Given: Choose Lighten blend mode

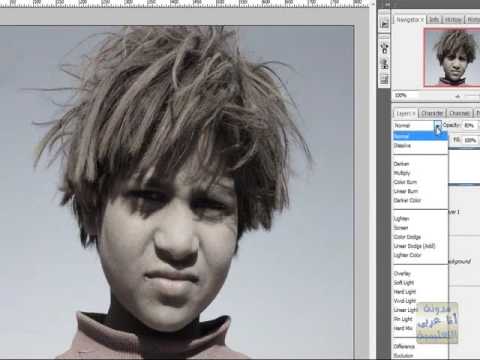Looking at the screenshot, I should click(420, 219).
